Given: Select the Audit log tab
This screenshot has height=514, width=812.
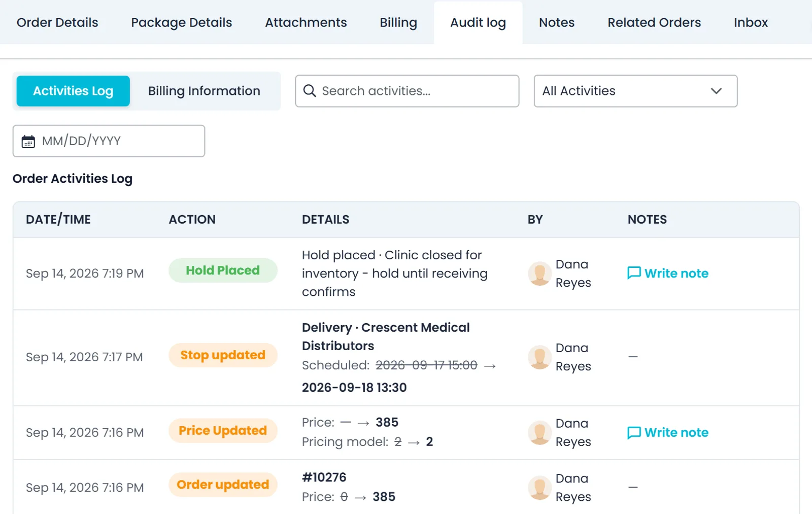Looking at the screenshot, I should (478, 22).
